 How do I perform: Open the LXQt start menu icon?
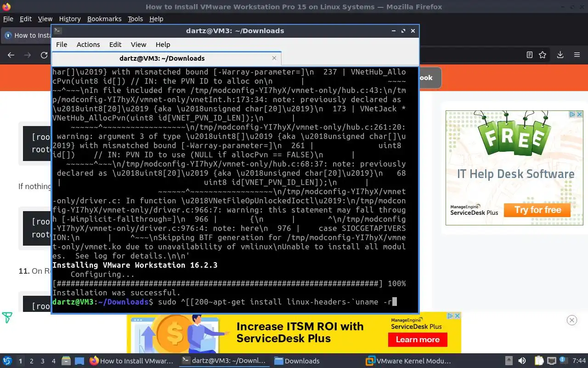(x=7, y=361)
